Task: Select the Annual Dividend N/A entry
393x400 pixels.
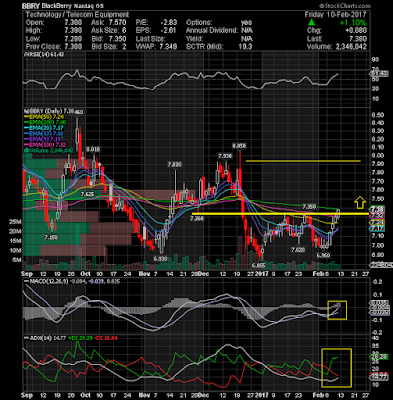Action: [247, 31]
